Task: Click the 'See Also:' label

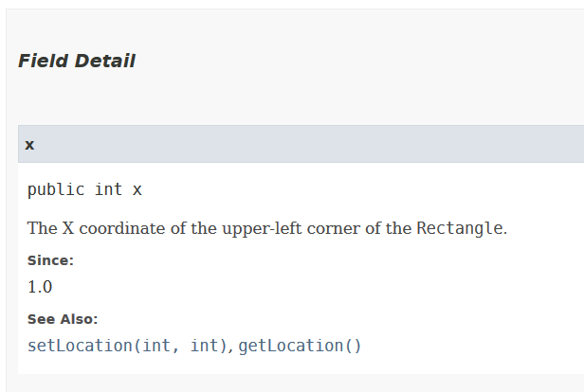Action: click(x=63, y=319)
